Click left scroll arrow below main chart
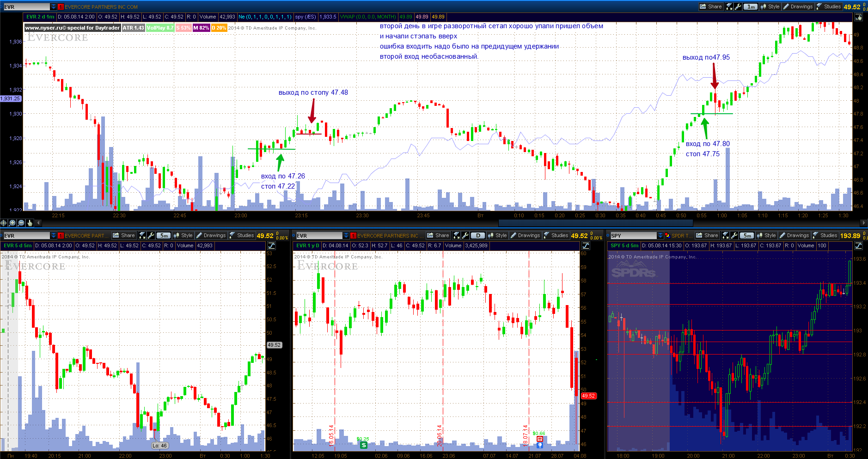 pyautogui.click(x=38, y=223)
